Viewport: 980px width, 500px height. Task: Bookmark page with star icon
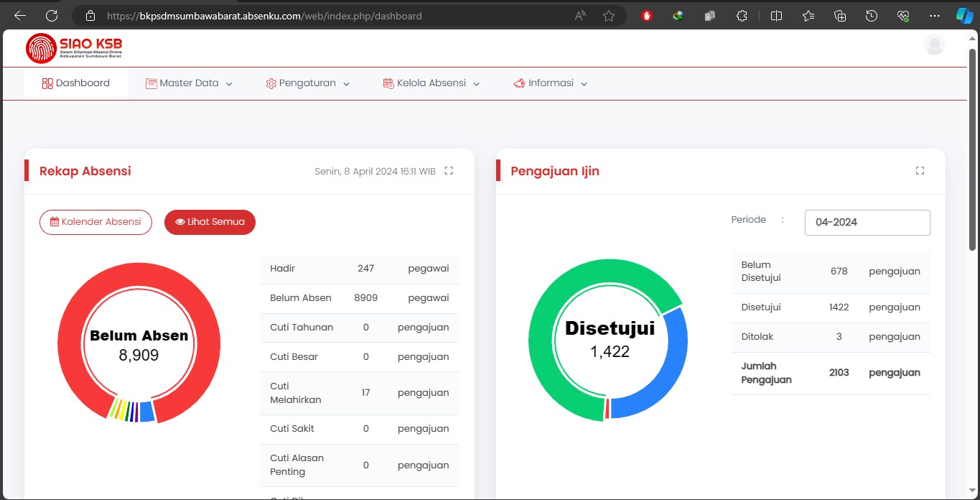(x=609, y=16)
